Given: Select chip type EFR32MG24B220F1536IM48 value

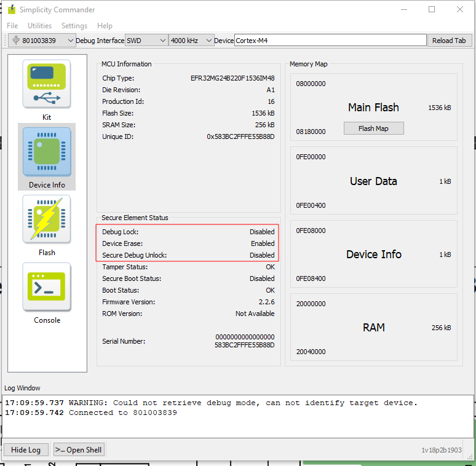Looking at the screenshot, I should point(232,78).
